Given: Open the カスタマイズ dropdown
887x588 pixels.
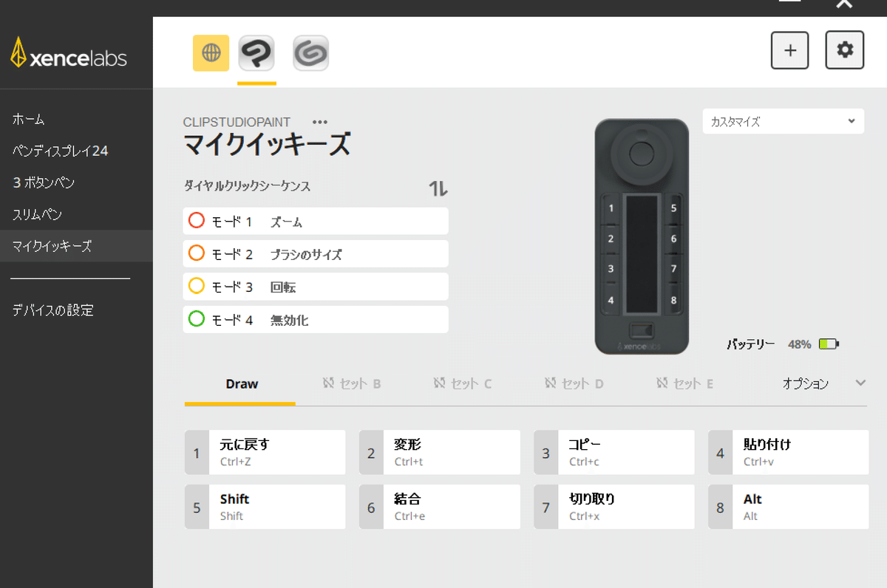Looking at the screenshot, I should click(x=783, y=121).
